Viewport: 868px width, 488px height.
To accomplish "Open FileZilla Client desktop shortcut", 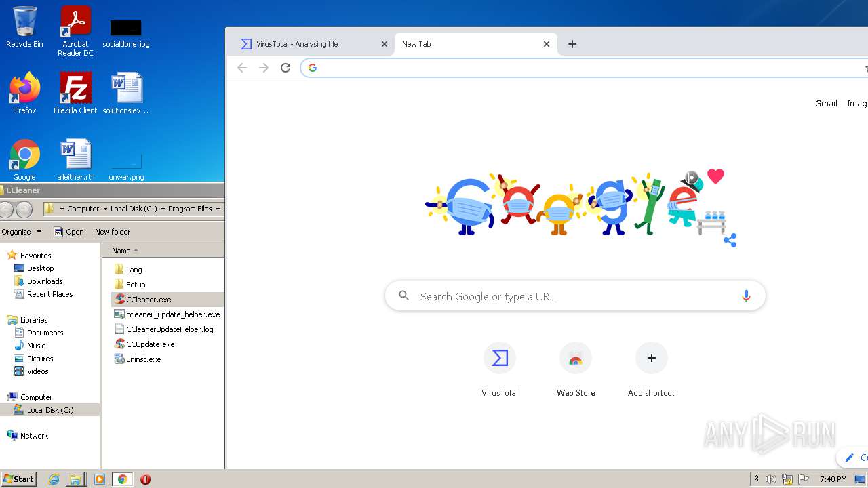I will coord(75,93).
